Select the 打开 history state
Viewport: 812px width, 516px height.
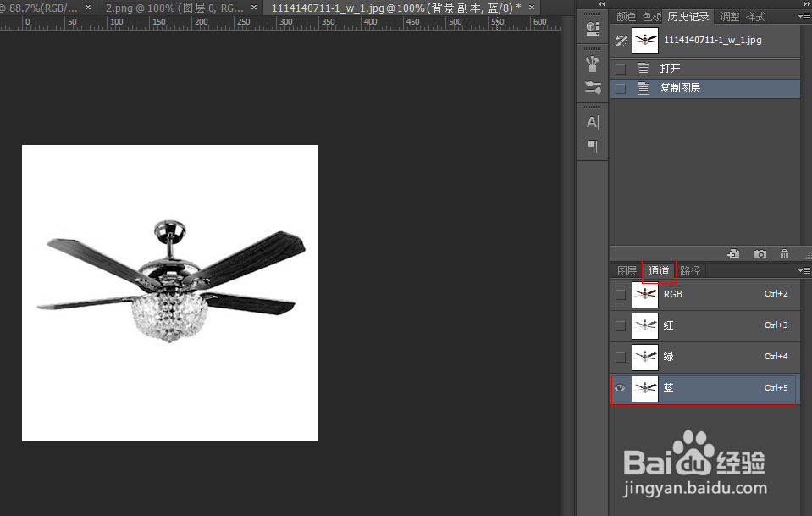pyautogui.click(x=705, y=69)
